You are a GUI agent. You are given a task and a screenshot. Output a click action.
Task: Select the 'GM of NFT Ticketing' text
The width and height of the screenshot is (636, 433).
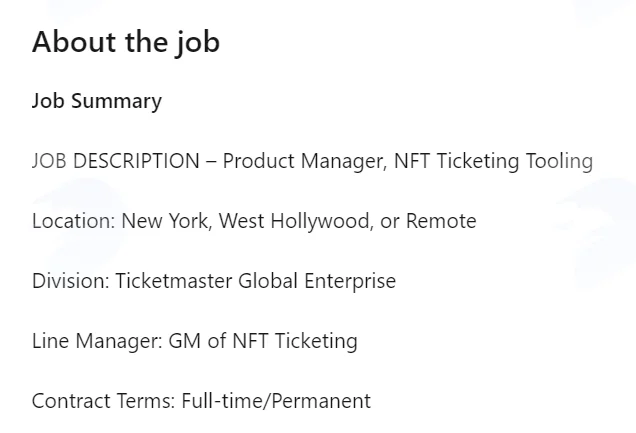263,341
